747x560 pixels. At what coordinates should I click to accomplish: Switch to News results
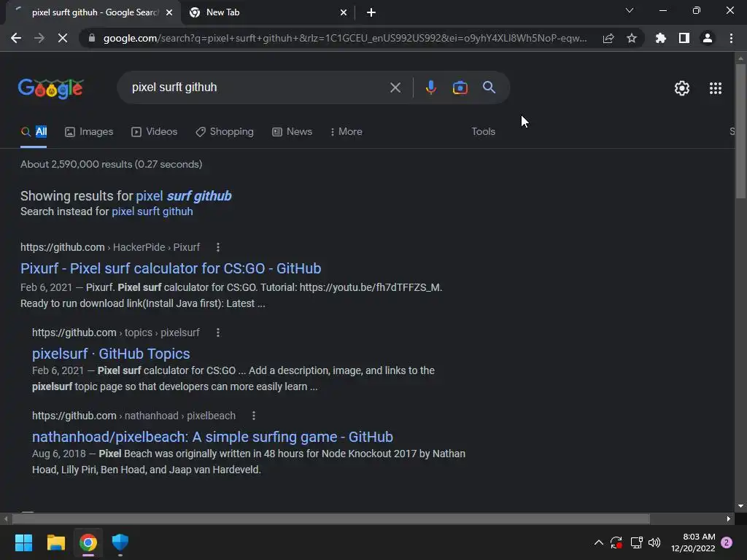tap(292, 132)
